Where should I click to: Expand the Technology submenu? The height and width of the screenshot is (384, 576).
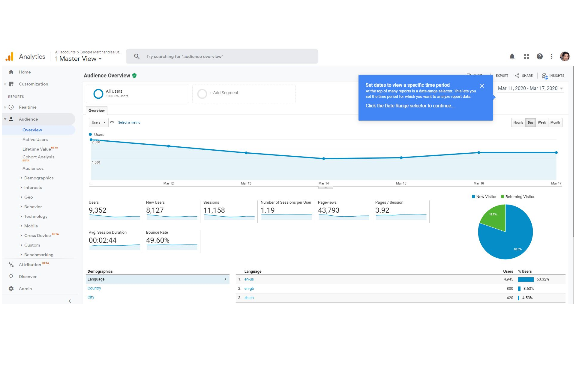[x=35, y=216]
